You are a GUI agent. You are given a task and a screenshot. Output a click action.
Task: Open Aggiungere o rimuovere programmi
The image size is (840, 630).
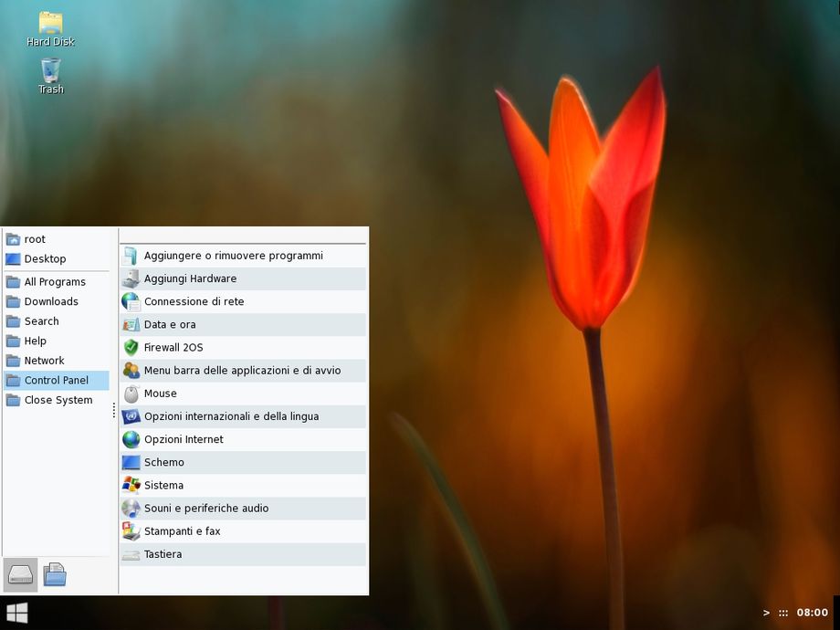[x=233, y=256]
